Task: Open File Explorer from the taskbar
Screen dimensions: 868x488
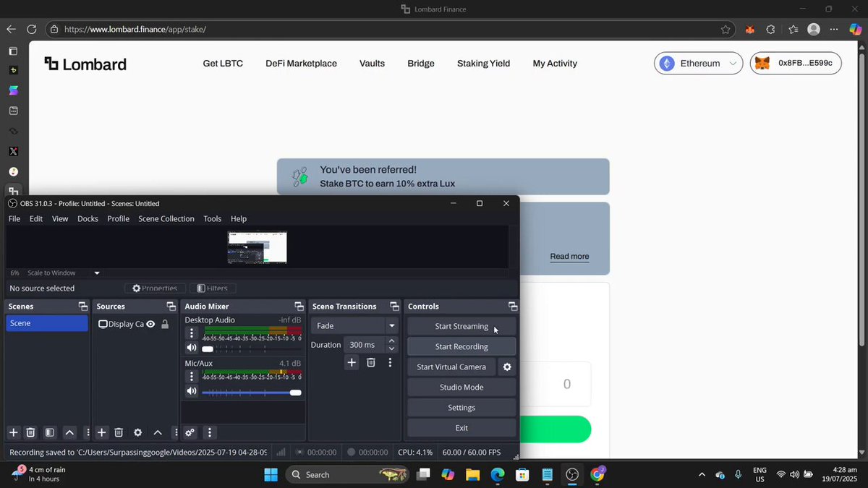Action: (472, 474)
